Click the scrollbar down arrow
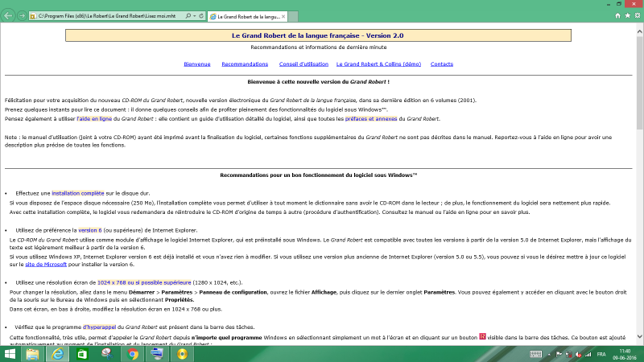The height and width of the screenshot is (362, 644). pos(639,336)
